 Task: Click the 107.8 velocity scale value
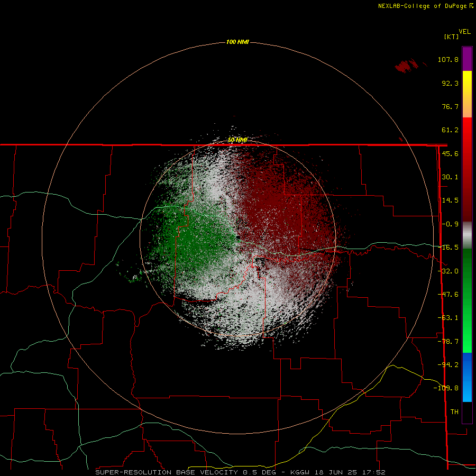448,59
